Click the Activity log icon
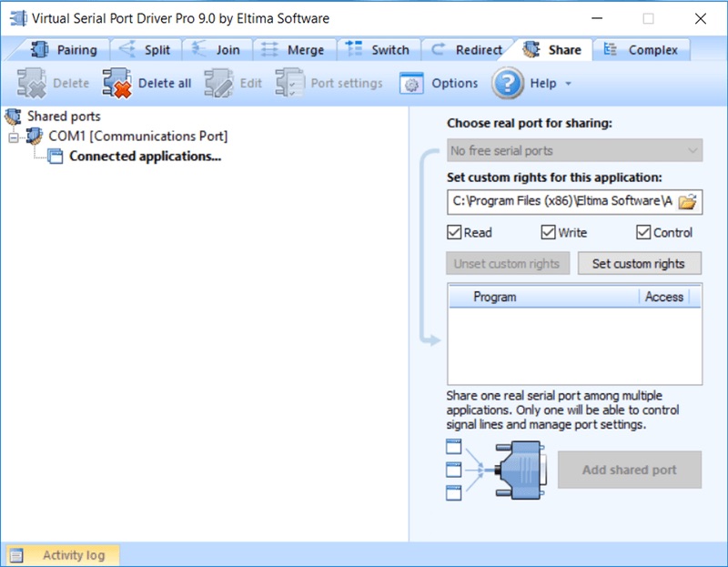This screenshot has width=728, height=567. tap(16, 555)
